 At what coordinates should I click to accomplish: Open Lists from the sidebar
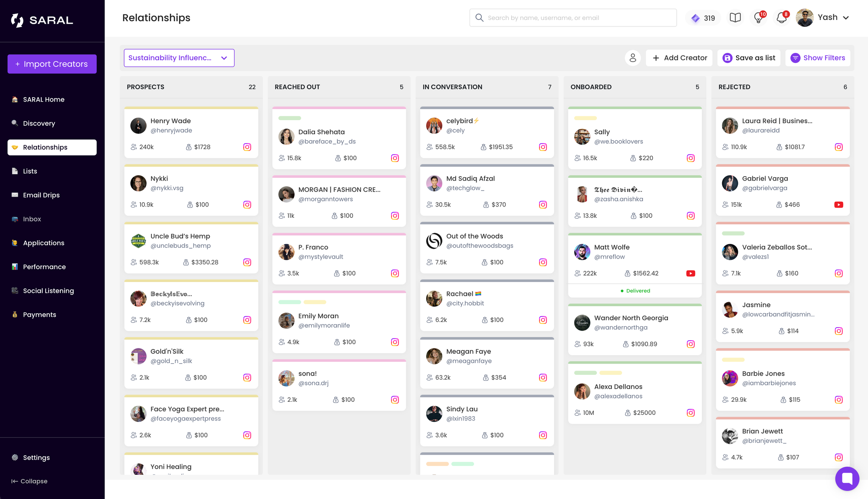52,171
